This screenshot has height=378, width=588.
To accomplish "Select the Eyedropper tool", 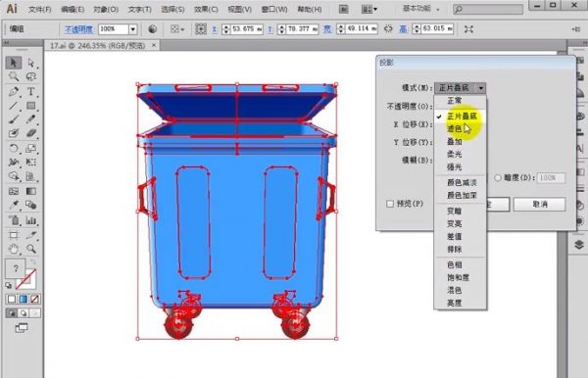I will point(14,205).
